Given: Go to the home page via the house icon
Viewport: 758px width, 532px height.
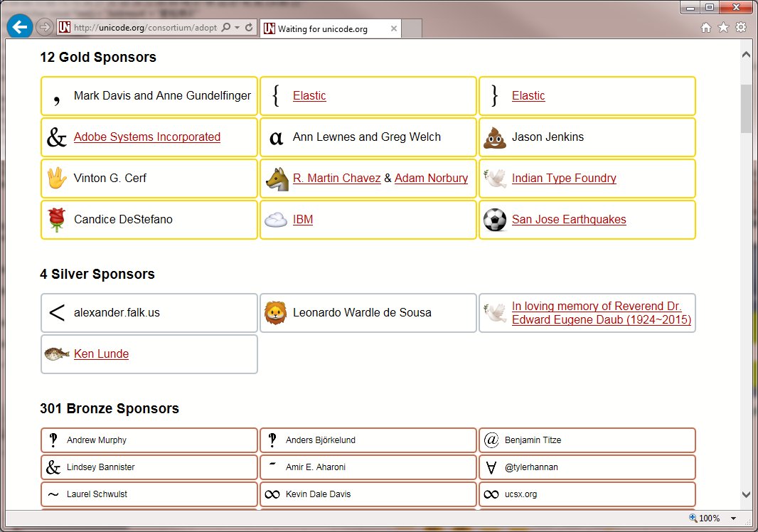Looking at the screenshot, I should [x=706, y=28].
